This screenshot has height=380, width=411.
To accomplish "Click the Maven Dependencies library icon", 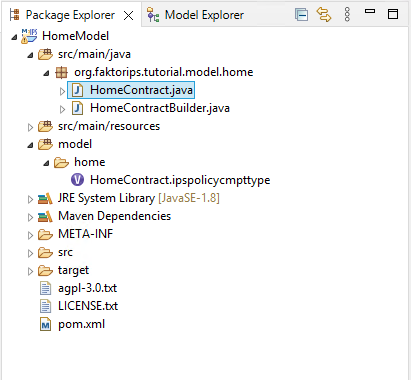I will tap(45, 216).
